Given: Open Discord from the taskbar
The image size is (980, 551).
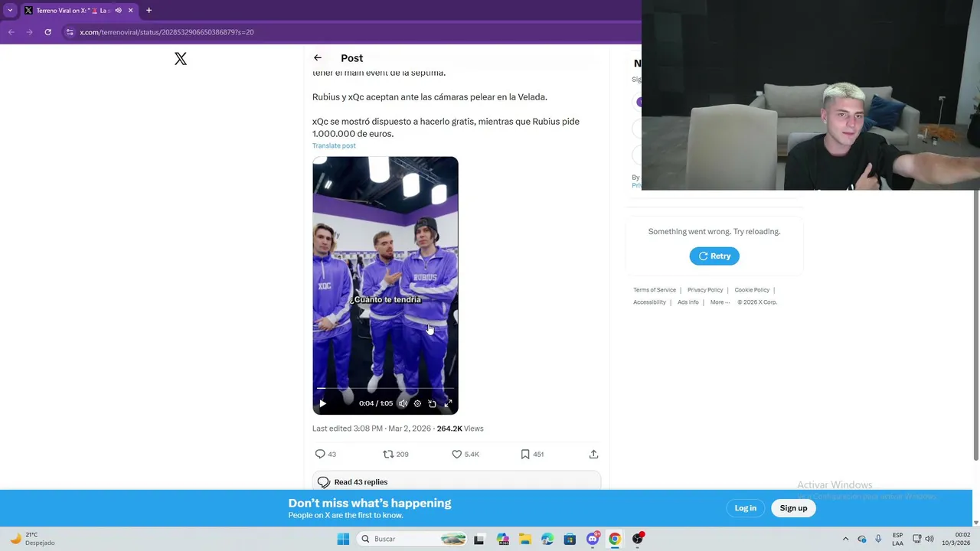Looking at the screenshot, I should pos(593,539).
